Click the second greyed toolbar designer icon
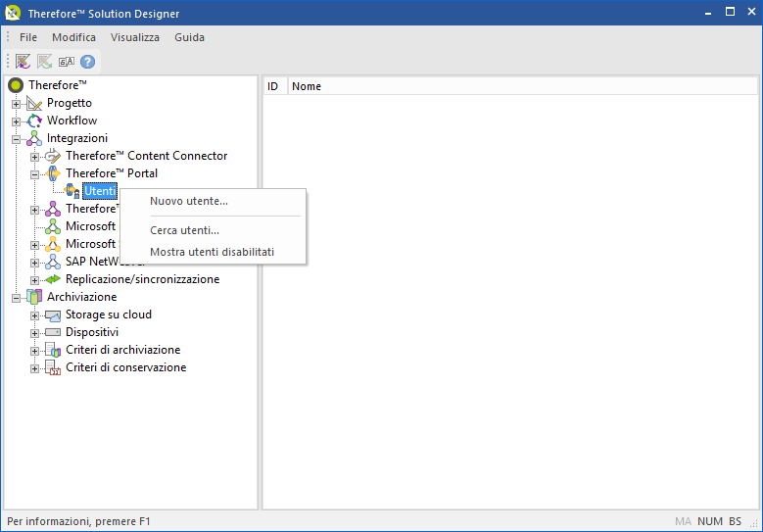This screenshot has height=532, width=763. click(44, 62)
